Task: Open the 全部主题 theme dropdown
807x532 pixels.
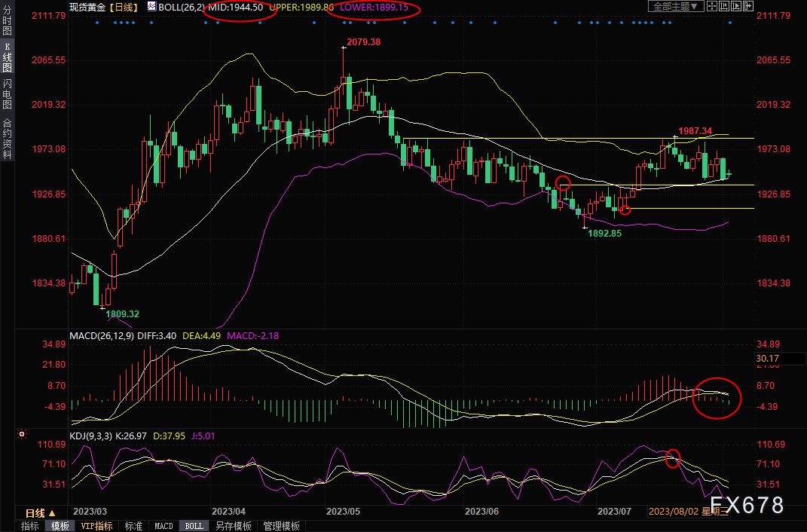Action: point(676,6)
